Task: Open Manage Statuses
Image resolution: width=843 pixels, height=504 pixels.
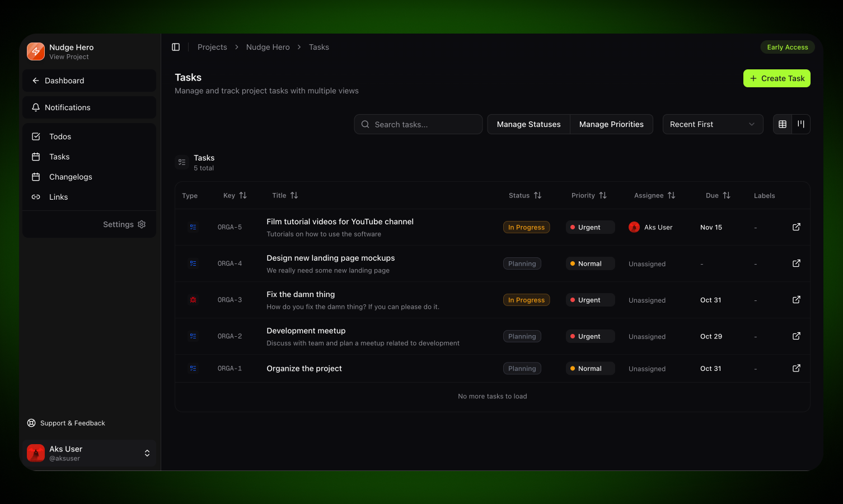Action: (528, 124)
